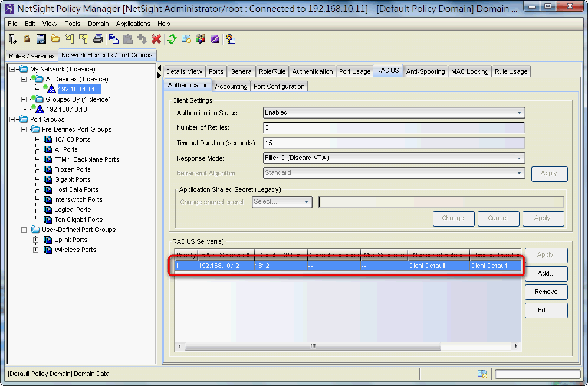Switch to the MAC Locking tab
Screen dimensions: 588x386
coord(469,71)
